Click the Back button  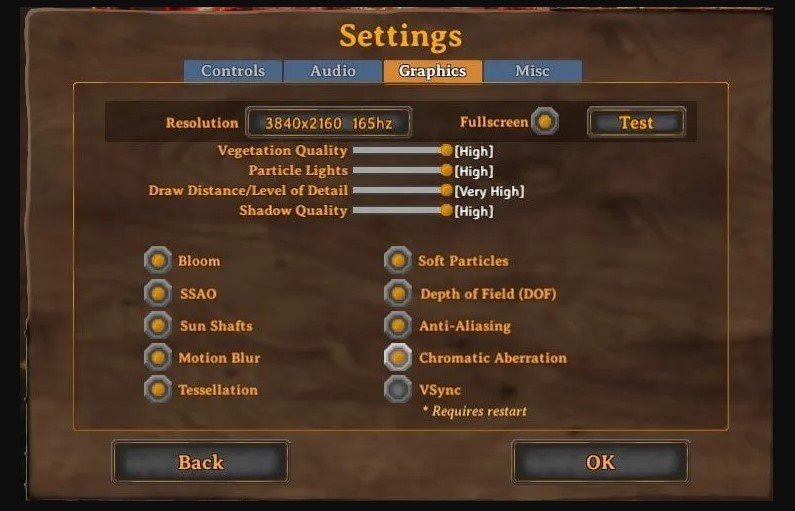pos(201,462)
